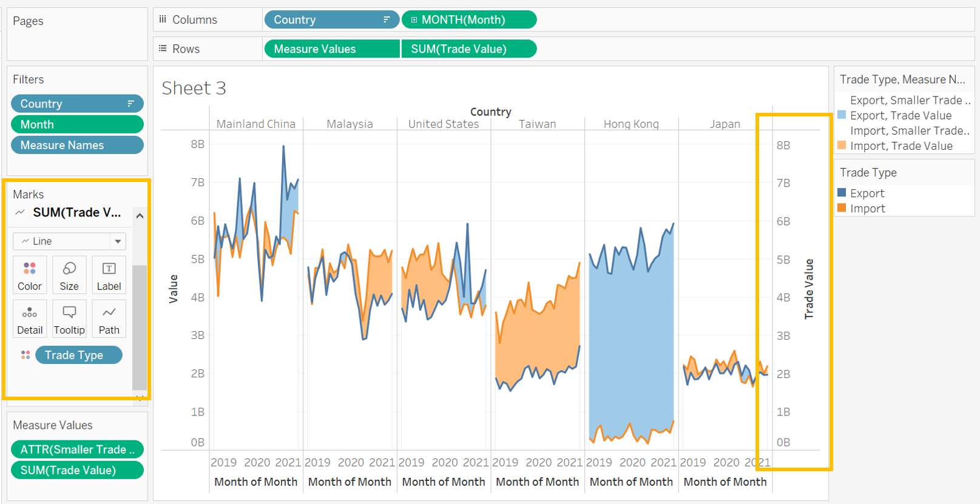
Task: Collapse the SUM(Trade Value) marks section
Action: (140, 216)
